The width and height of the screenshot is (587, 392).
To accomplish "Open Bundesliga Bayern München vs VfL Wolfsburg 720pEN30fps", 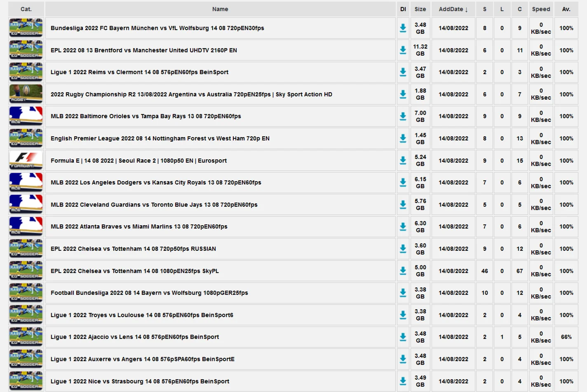I will 157,28.
